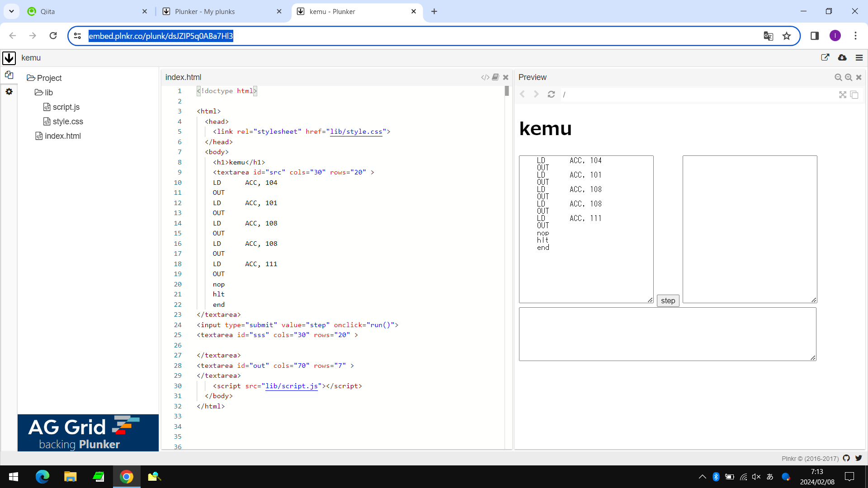Bookmark this page with the star
868x488 pixels.
point(787,36)
